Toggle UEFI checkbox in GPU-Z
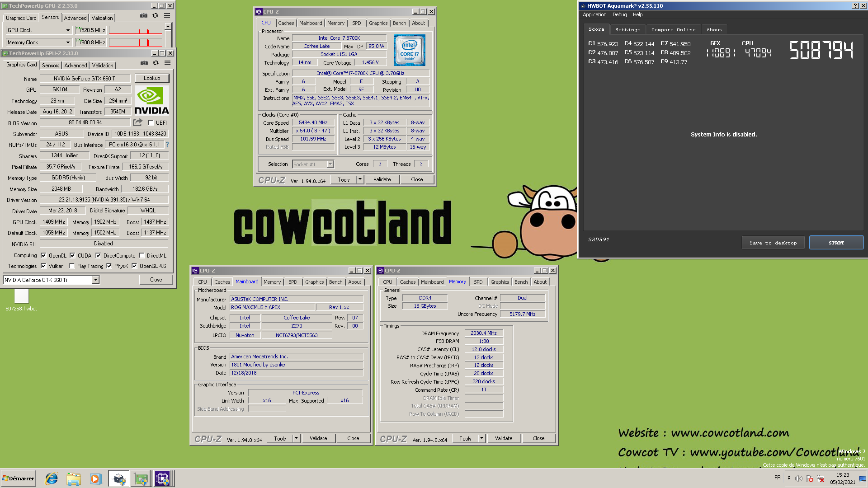The width and height of the screenshot is (868, 488). point(151,122)
